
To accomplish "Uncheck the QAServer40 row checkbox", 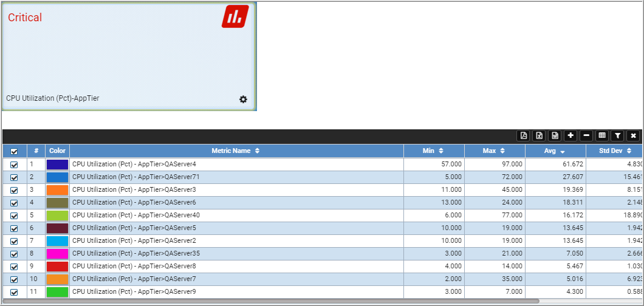I will 15,216.
